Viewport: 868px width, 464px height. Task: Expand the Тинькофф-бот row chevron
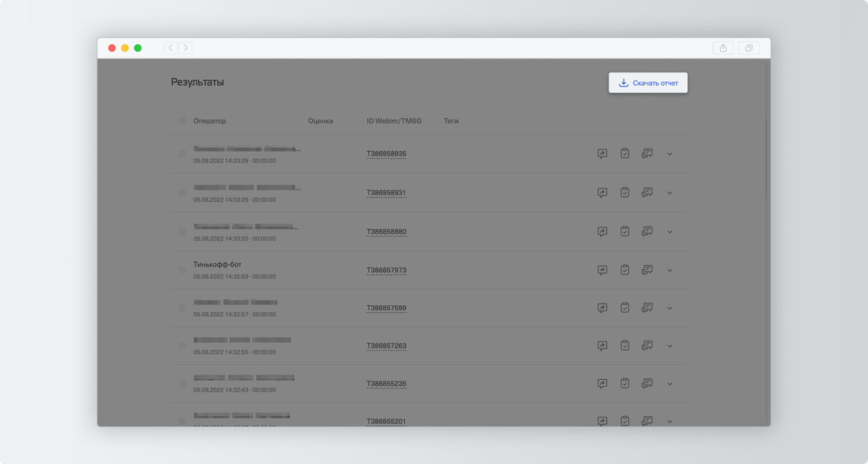coord(670,271)
